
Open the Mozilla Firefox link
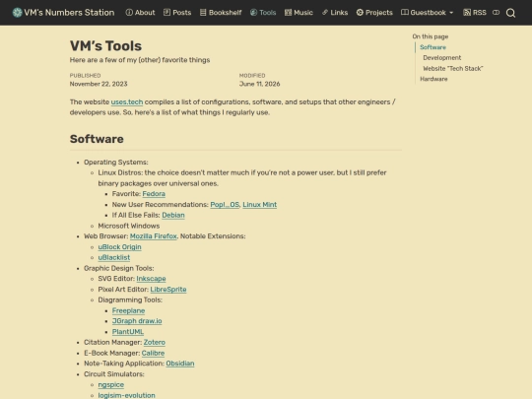[154, 236]
